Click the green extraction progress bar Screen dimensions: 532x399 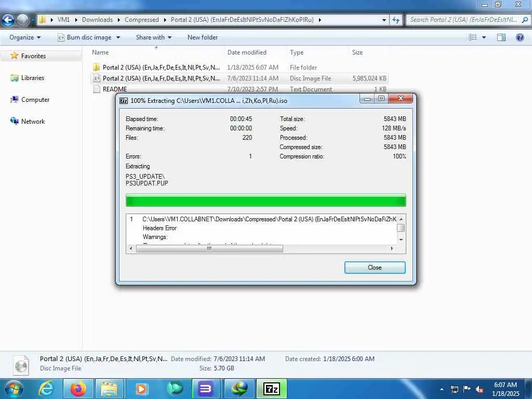click(x=265, y=200)
